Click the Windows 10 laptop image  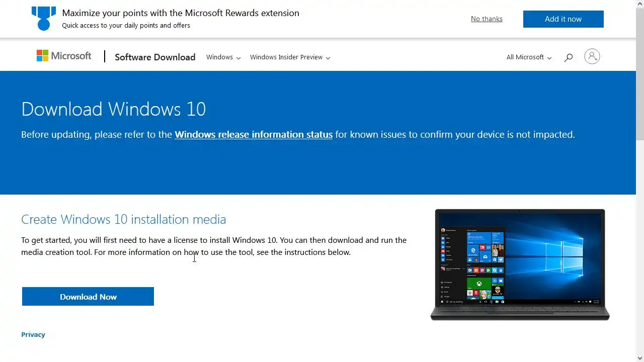click(x=520, y=264)
